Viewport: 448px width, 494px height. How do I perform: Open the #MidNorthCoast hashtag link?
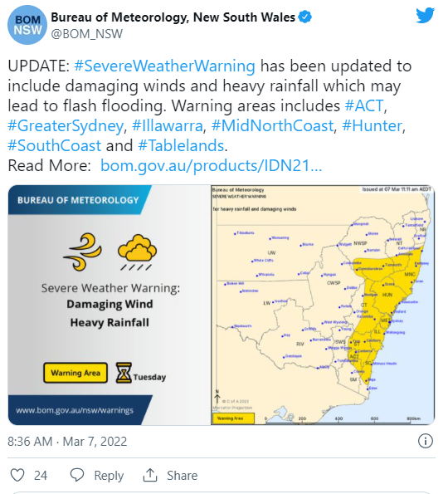click(272, 125)
